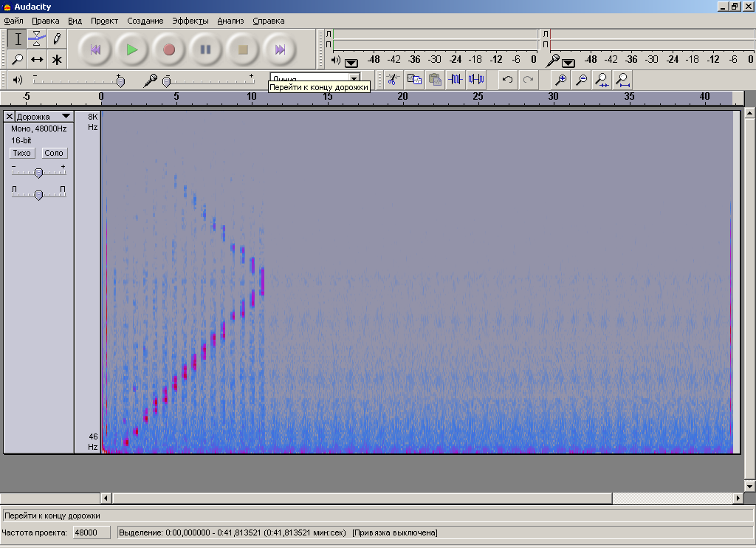The image size is (756, 548).
Task: Click the Trim outside selection icon
Action: 456,79
